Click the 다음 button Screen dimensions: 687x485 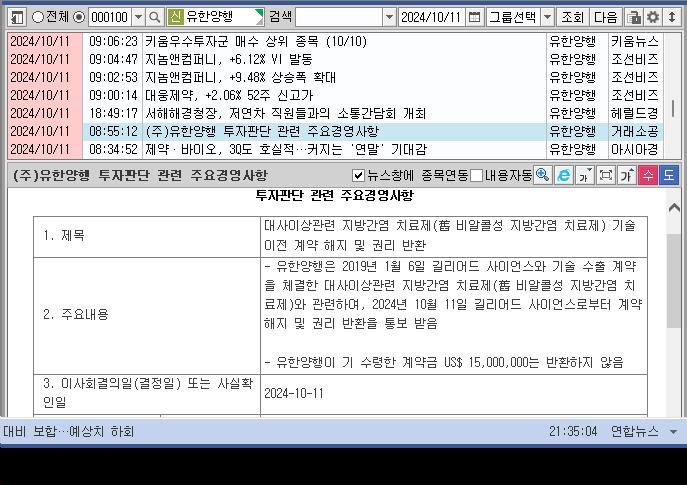point(606,18)
